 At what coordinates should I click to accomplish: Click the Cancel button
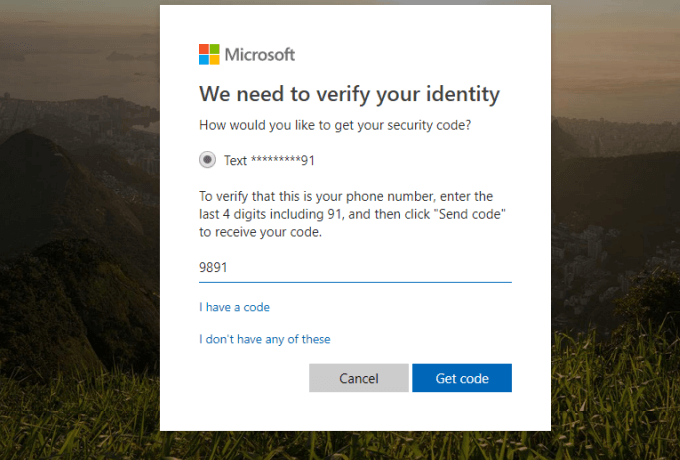pos(359,378)
